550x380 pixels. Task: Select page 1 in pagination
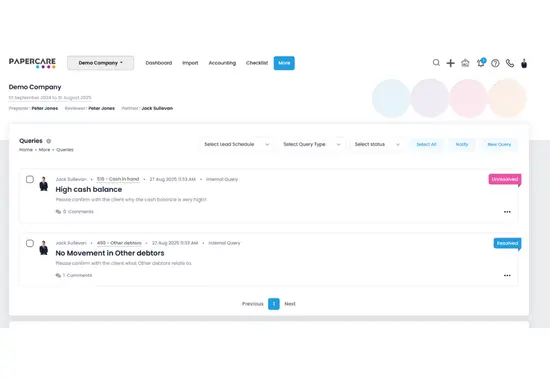(274, 304)
